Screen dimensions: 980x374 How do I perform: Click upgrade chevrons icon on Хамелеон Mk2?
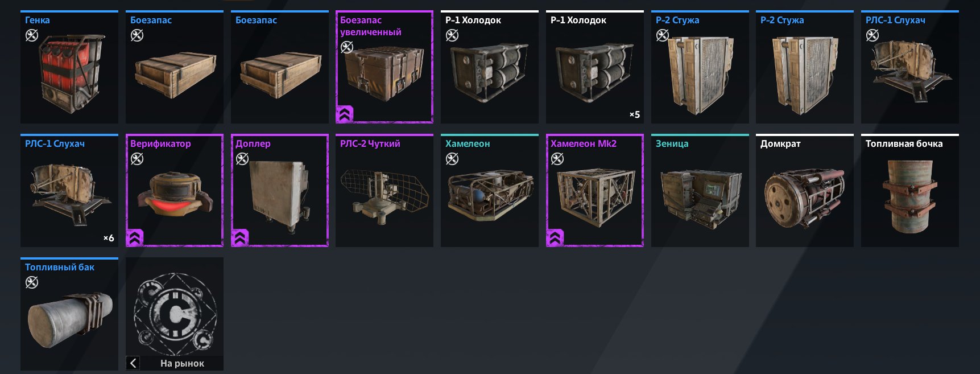tap(555, 237)
